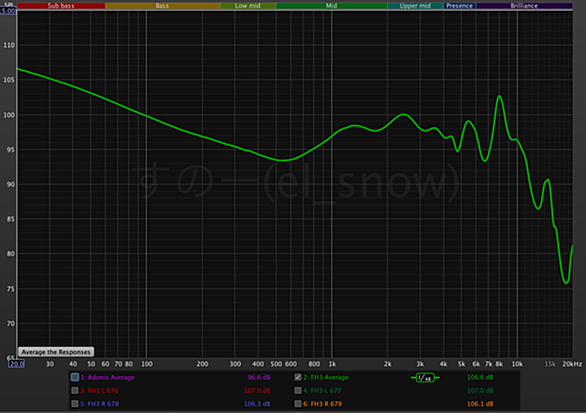Select the Presence band label
The width and height of the screenshot is (586, 413).
[459, 6]
